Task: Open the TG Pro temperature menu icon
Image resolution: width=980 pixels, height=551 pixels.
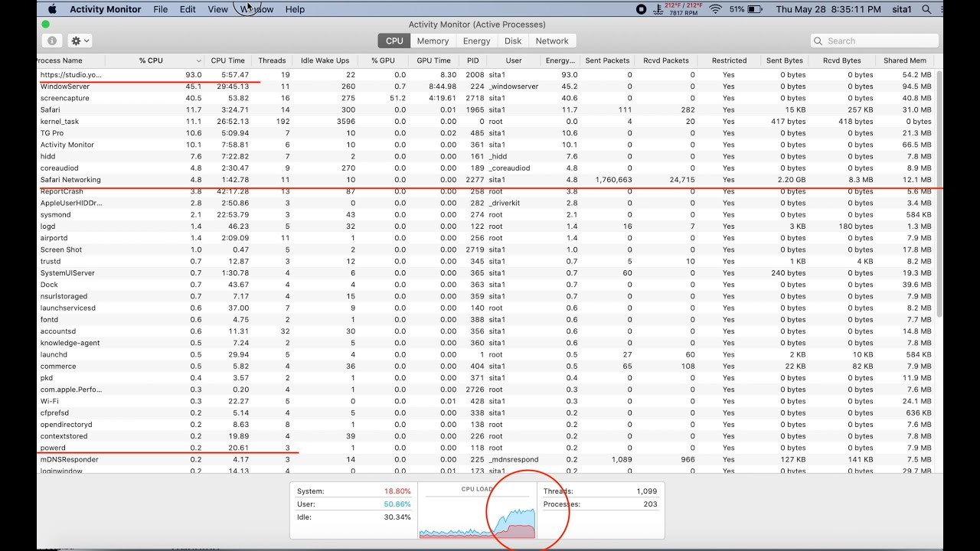Action: pos(658,9)
